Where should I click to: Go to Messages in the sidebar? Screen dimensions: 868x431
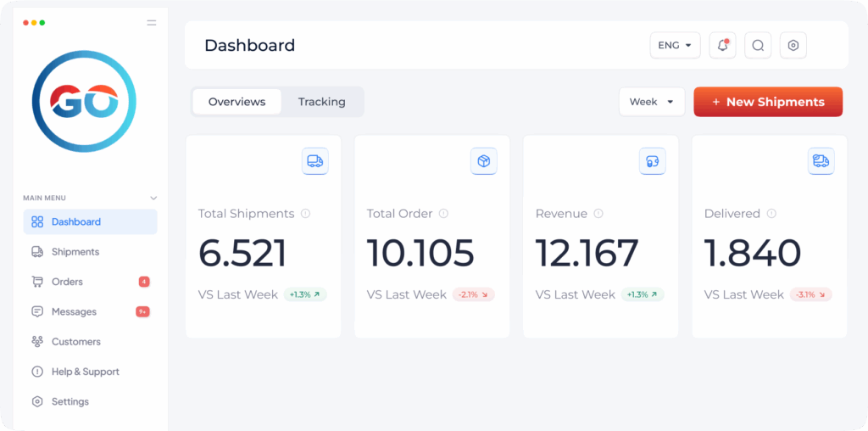click(74, 312)
